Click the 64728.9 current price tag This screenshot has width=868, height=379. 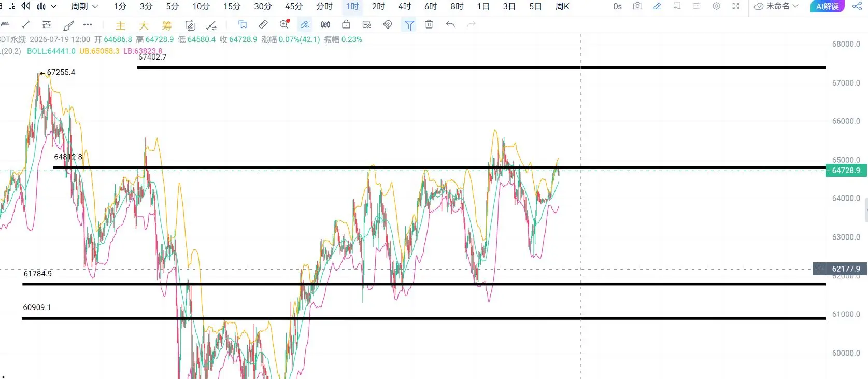[x=846, y=170]
